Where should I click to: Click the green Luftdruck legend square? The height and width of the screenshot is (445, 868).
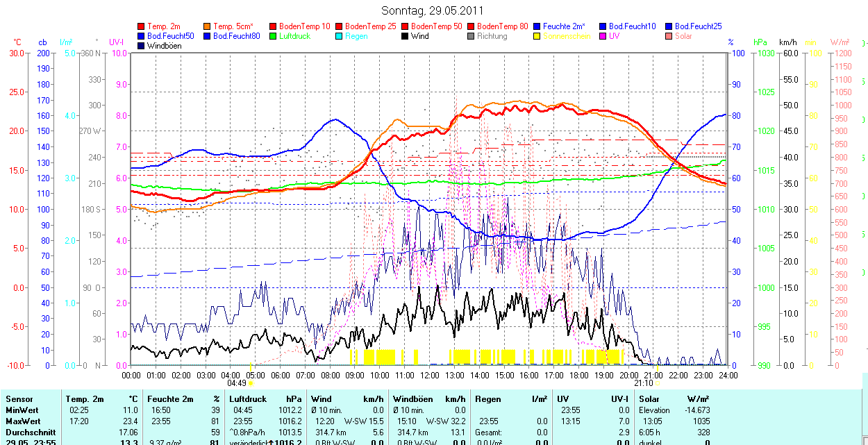pyautogui.click(x=274, y=36)
